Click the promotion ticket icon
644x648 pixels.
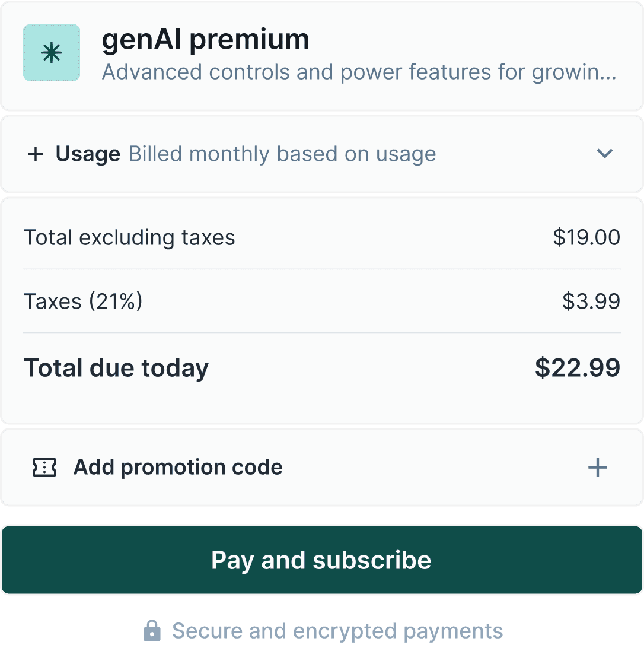pyautogui.click(x=44, y=468)
